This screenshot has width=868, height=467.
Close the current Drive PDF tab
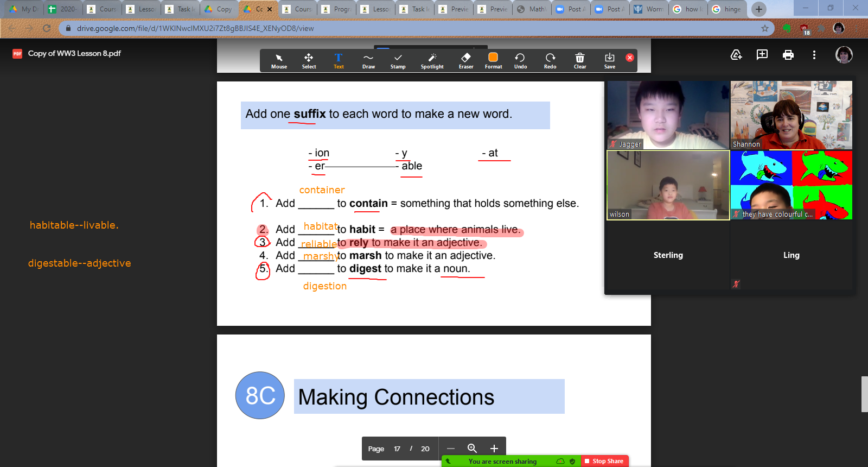click(270, 9)
